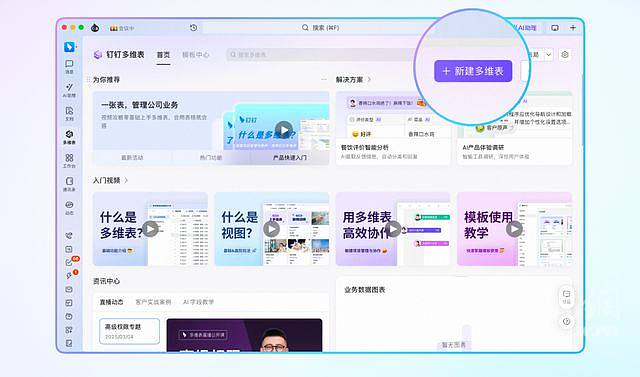Expand the 解决方案 chevron
The image size is (640, 377).
click(x=369, y=80)
